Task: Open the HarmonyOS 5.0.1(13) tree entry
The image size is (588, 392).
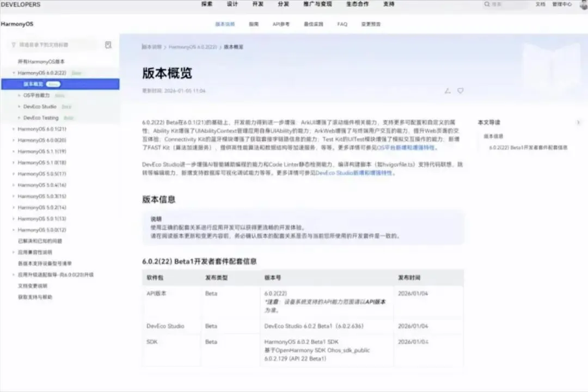Action: pyautogui.click(x=42, y=219)
